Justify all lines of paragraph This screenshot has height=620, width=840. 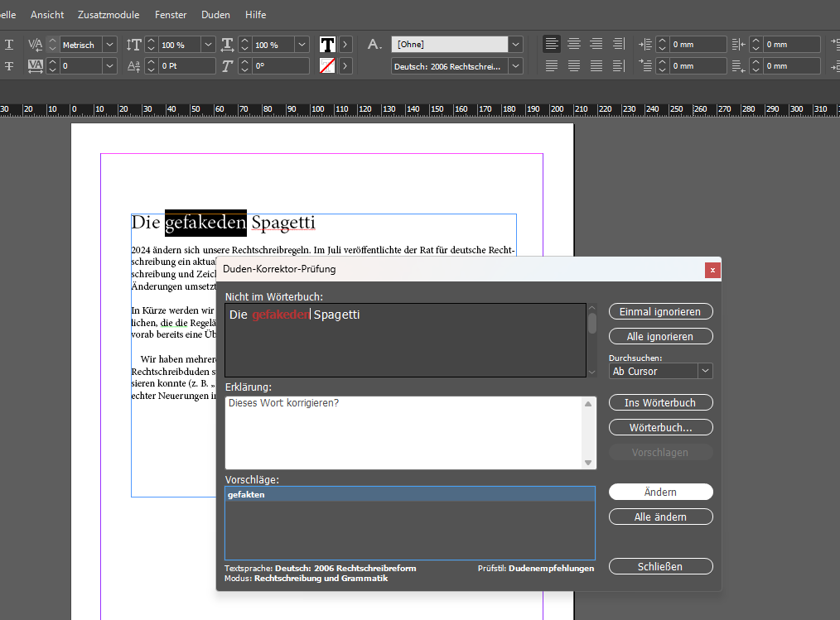click(596, 66)
